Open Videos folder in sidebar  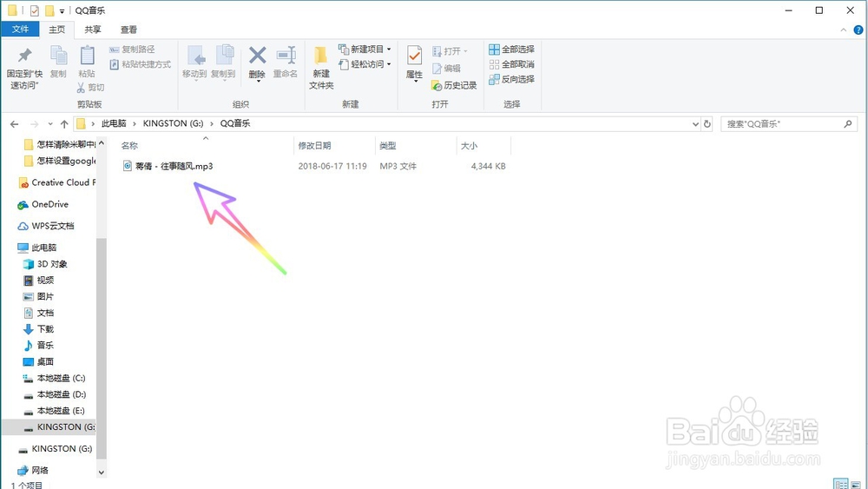[x=39, y=281]
